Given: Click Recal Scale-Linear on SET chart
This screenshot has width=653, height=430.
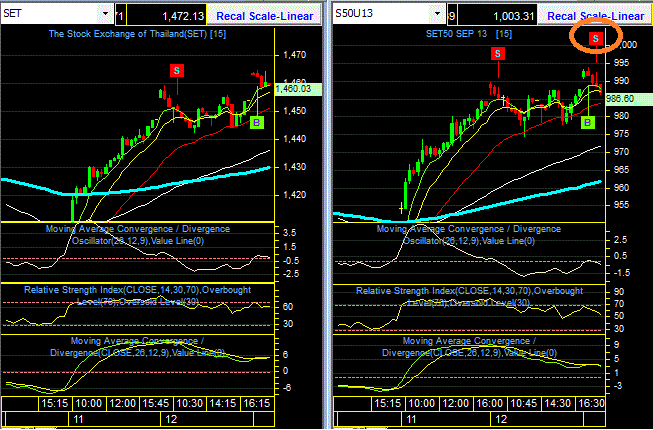Looking at the screenshot, I should coord(264,16).
